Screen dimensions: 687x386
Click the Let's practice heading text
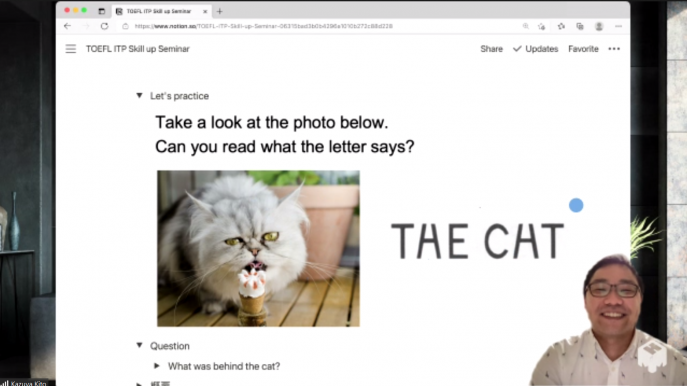click(179, 96)
